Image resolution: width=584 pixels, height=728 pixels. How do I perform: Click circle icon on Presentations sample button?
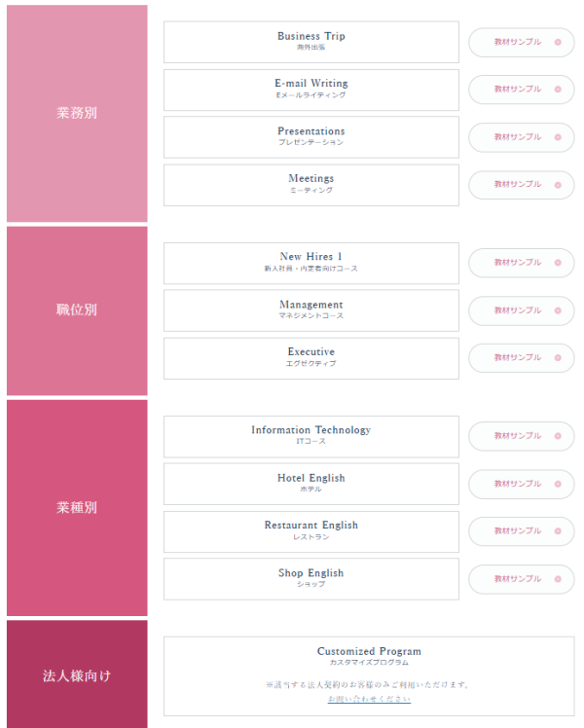click(x=558, y=137)
